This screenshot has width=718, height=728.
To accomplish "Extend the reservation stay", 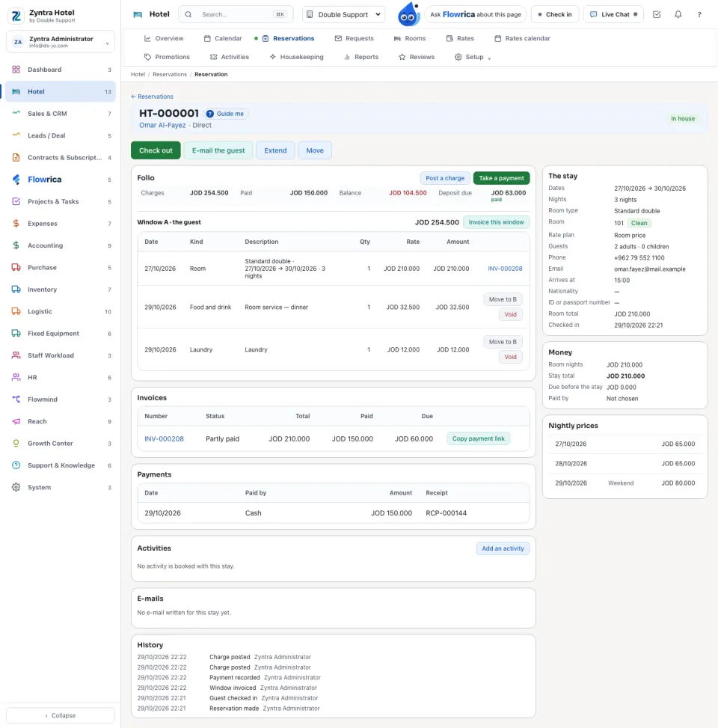I will [x=275, y=150].
